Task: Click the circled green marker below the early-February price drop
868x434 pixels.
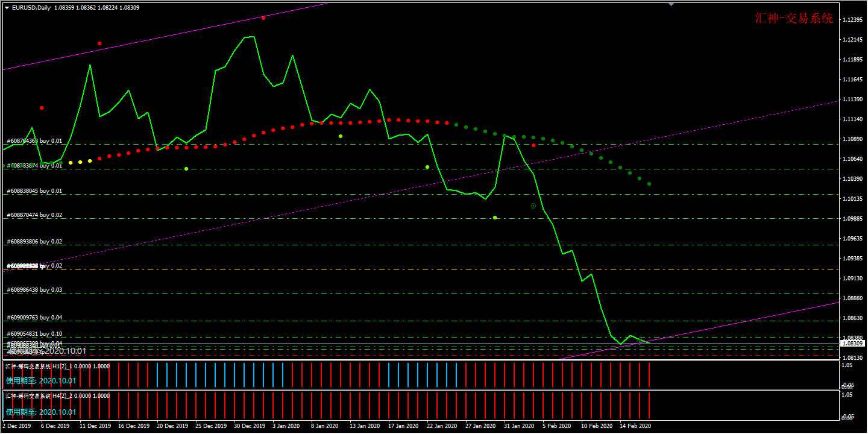Action: [533, 206]
